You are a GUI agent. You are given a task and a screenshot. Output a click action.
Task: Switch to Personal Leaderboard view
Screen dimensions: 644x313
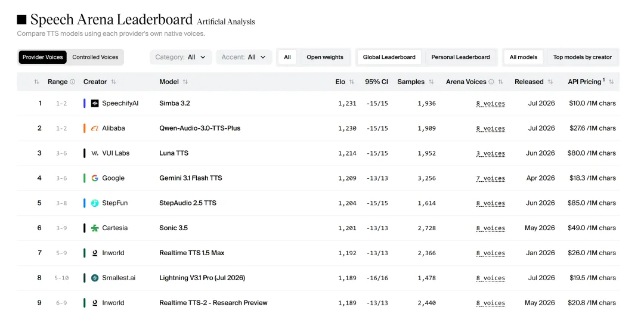coord(460,57)
